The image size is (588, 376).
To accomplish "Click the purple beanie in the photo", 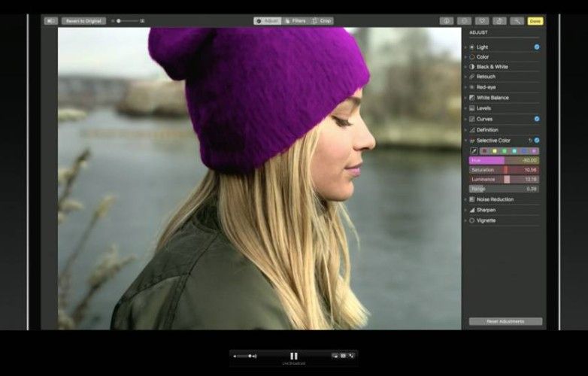I will click(259, 98).
